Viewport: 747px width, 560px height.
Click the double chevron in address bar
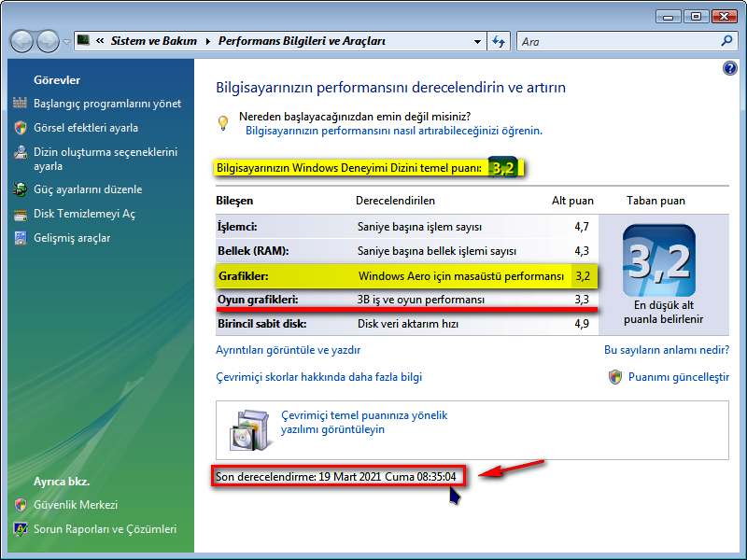click(x=100, y=41)
